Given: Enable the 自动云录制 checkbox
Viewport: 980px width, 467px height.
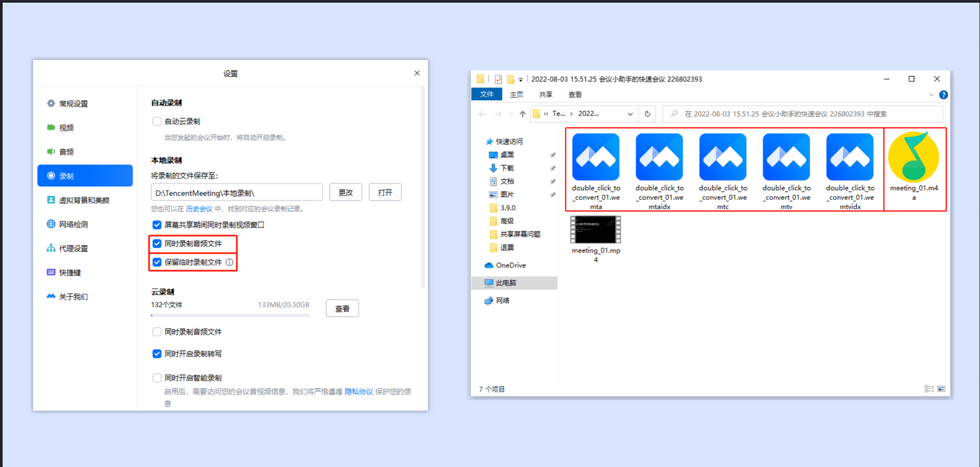Looking at the screenshot, I should coord(157,121).
